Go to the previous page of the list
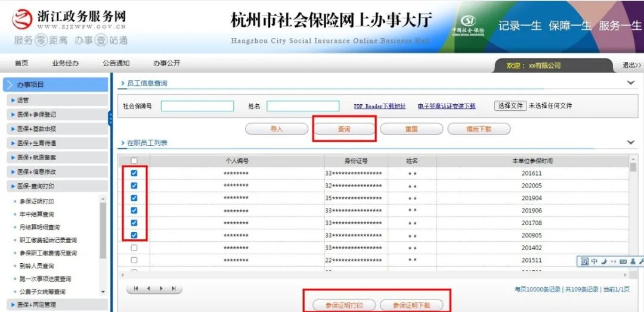 pos(148,289)
